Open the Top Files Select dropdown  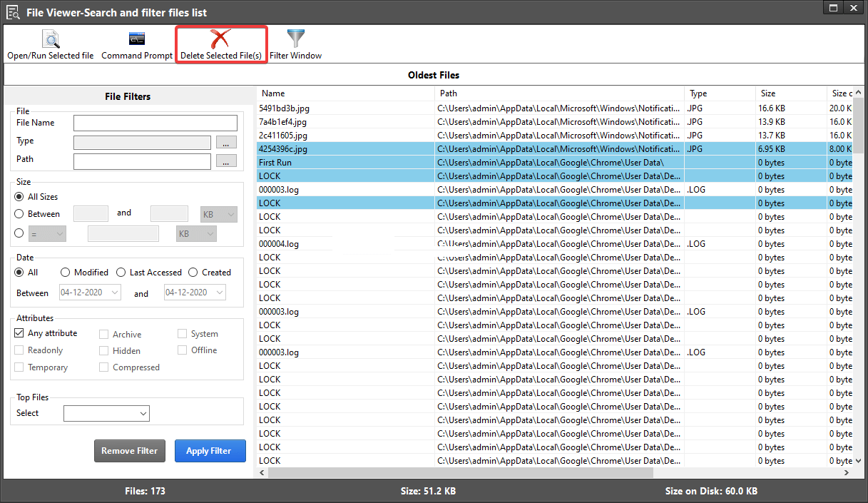coord(106,413)
